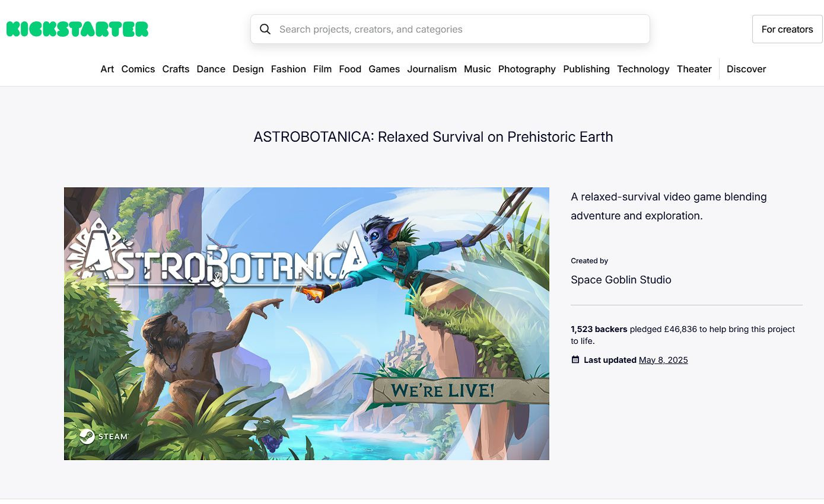Click the Kickstarter logo
This screenshot has height=504, width=824.
tap(77, 29)
